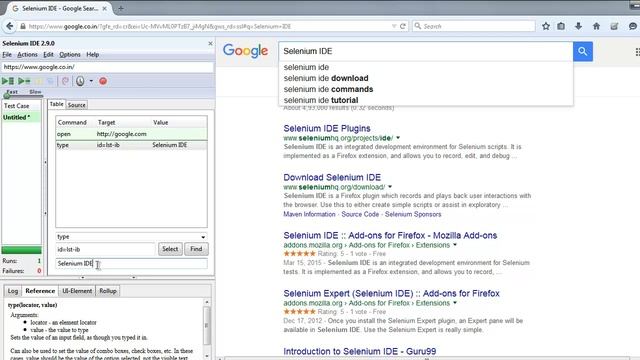Reload the current page
This screenshot has height=360, width=640.
point(403,26)
